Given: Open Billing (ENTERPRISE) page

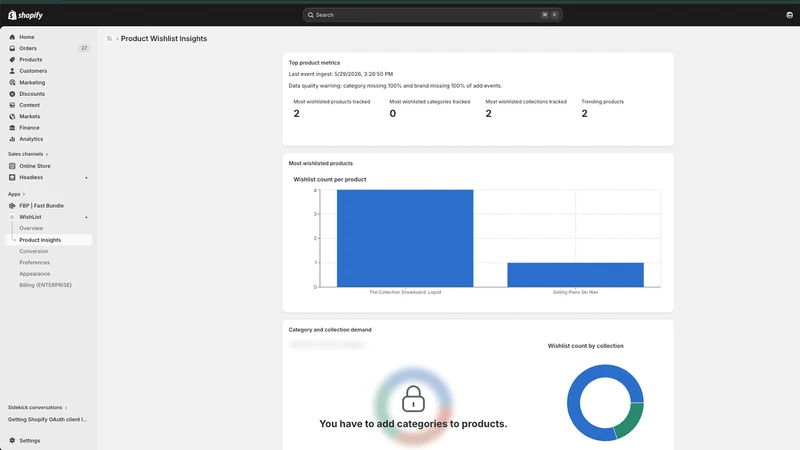Looking at the screenshot, I should coord(45,285).
